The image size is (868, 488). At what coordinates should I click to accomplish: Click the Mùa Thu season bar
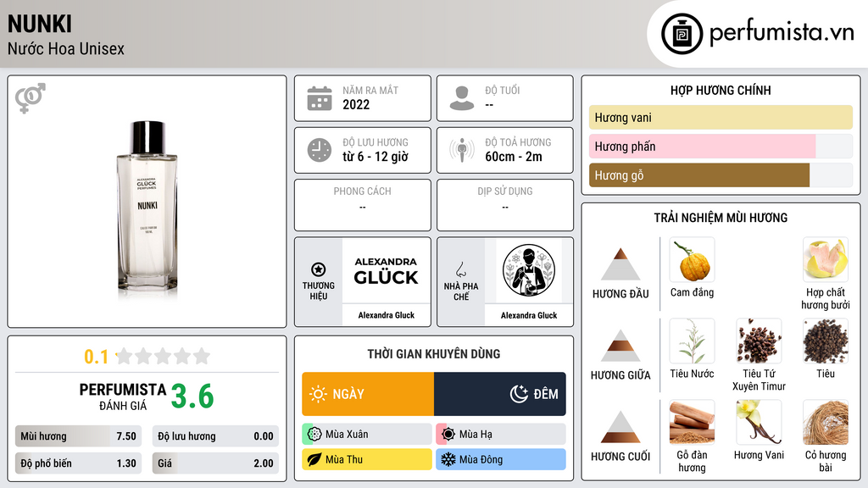367,459
